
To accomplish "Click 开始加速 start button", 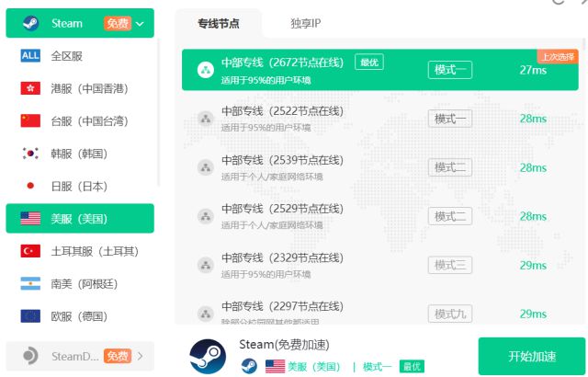I will (532, 356).
